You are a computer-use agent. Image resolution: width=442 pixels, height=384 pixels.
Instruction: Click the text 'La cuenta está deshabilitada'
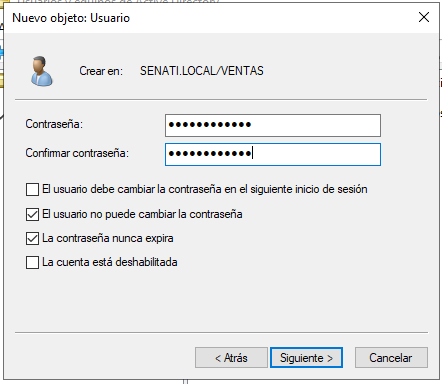tap(110, 262)
